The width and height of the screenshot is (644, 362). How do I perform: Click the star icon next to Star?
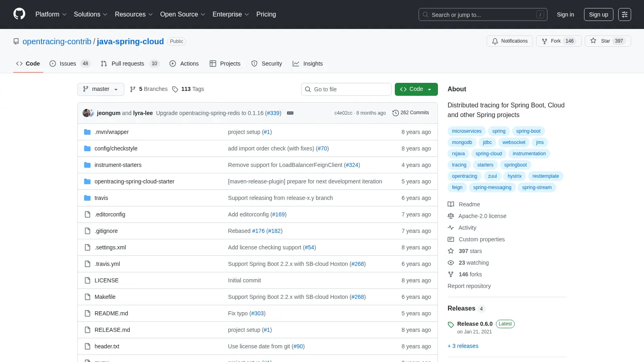pos(593,41)
